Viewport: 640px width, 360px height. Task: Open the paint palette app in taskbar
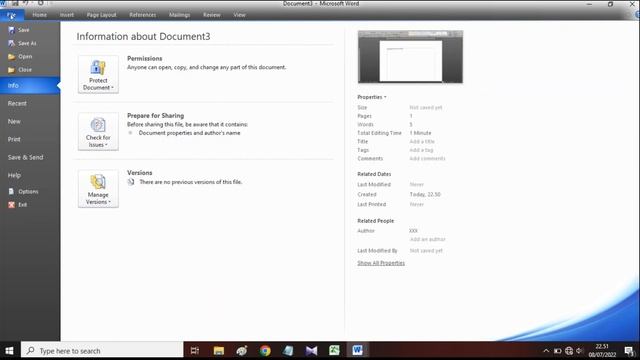242,351
